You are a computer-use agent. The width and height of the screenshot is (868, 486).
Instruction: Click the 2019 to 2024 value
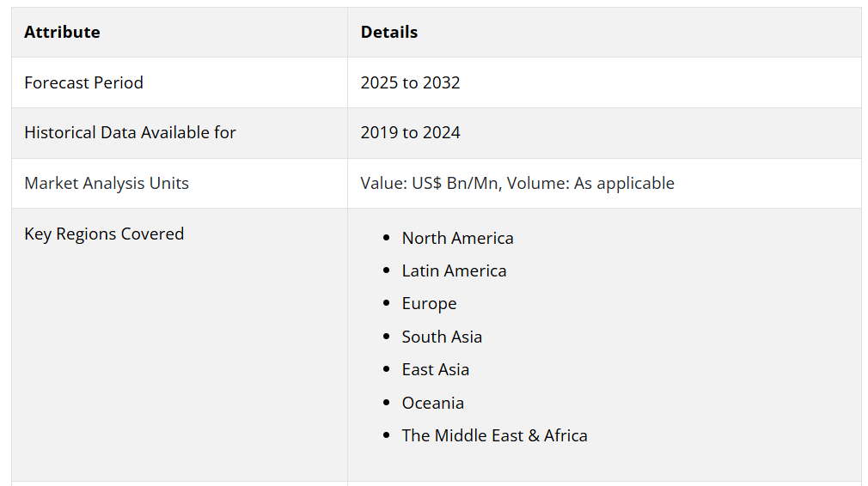(x=410, y=133)
